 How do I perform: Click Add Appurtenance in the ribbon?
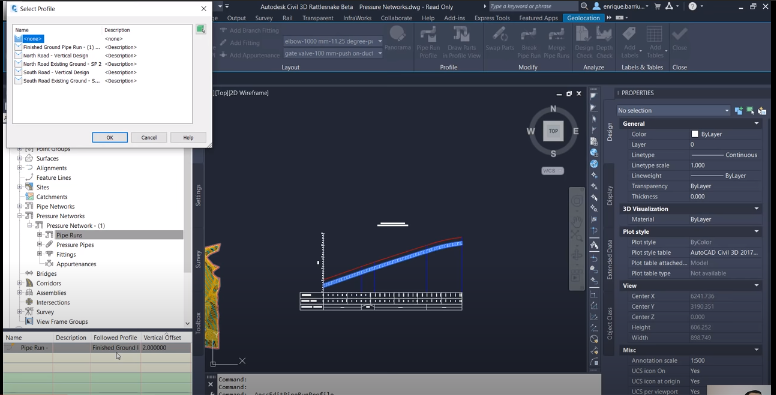tap(249, 55)
